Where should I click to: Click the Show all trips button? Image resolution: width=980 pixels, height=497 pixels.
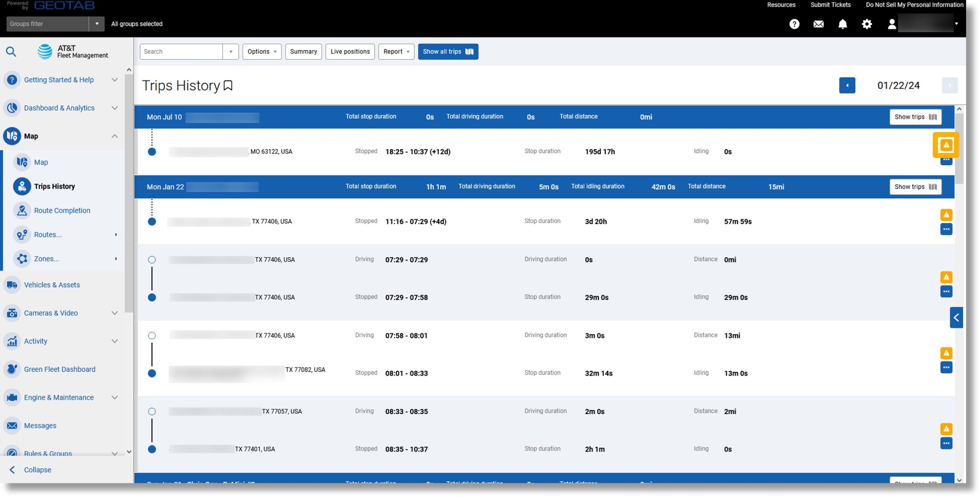[448, 52]
